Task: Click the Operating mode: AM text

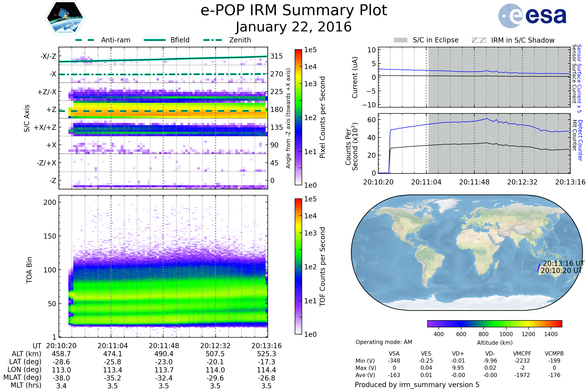Action: point(384,342)
